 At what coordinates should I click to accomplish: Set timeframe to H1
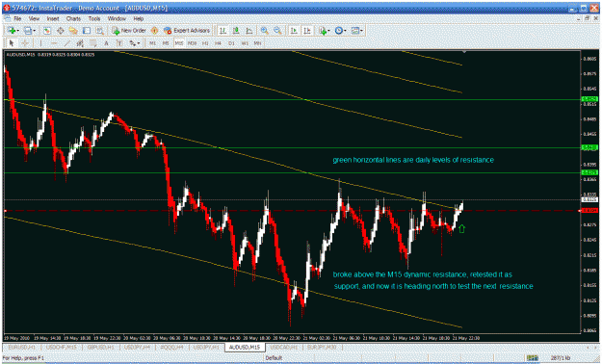pyautogui.click(x=205, y=43)
